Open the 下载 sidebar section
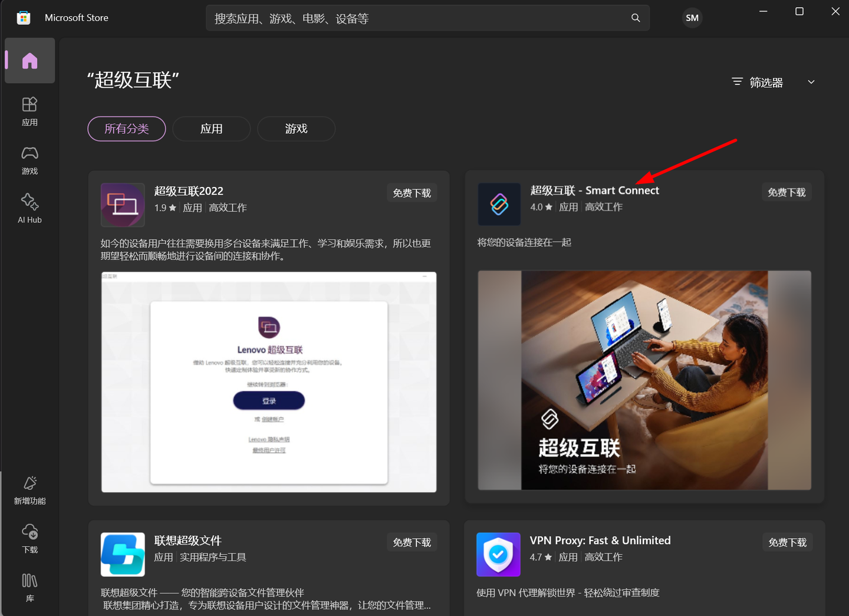849x616 pixels. (30, 539)
